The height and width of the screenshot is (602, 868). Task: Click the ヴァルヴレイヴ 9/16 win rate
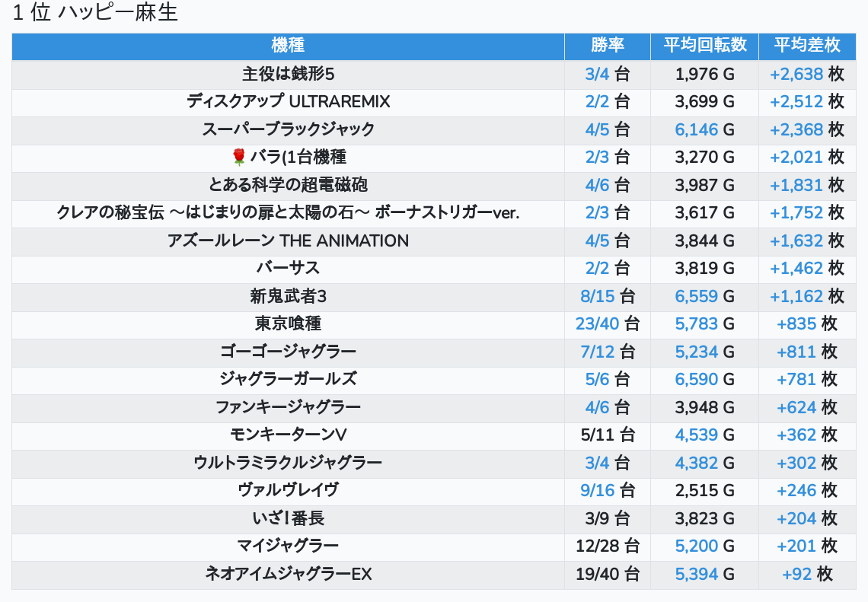[x=598, y=490]
